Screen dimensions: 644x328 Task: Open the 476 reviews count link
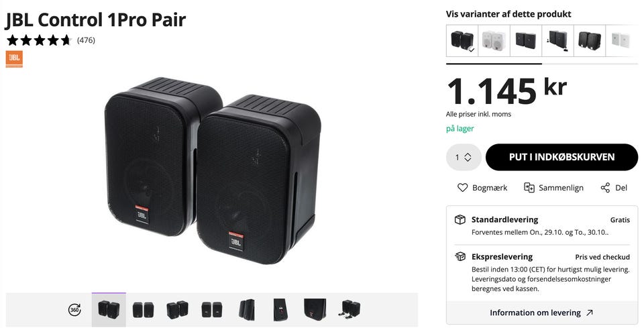coord(86,40)
